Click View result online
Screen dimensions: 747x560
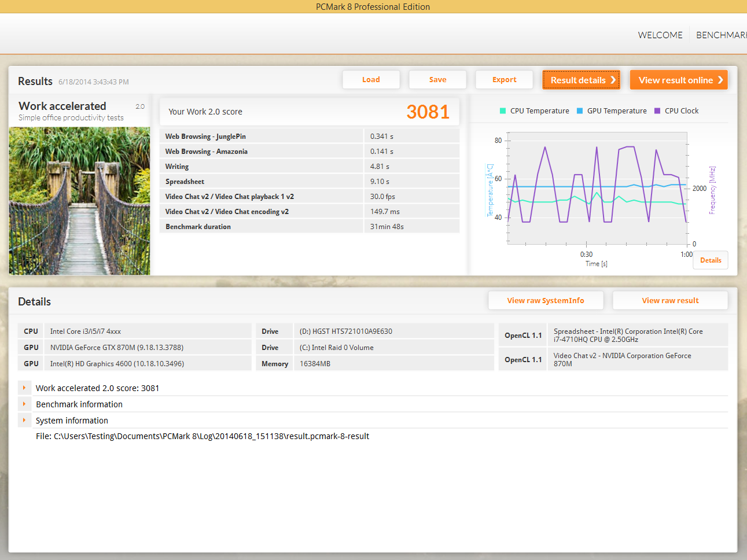[x=679, y=80]
